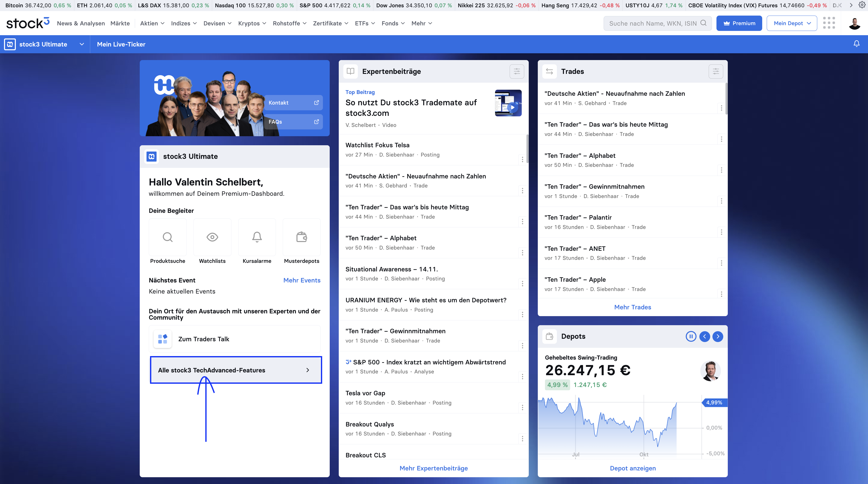
Task: Open options for URANIUM ENERGY post
Action: pos(522,314)
